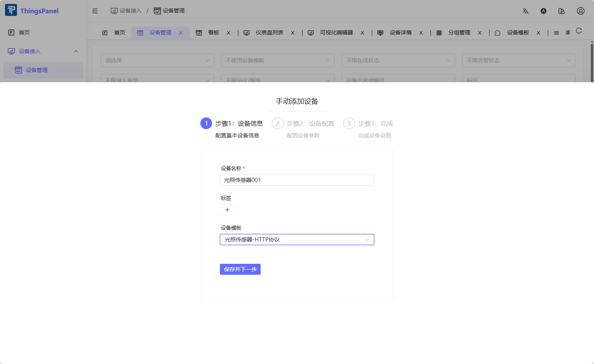Screen dimensions: 594x364
Task: Click the 首页 sidebar icon
Action: coord(11,32)
